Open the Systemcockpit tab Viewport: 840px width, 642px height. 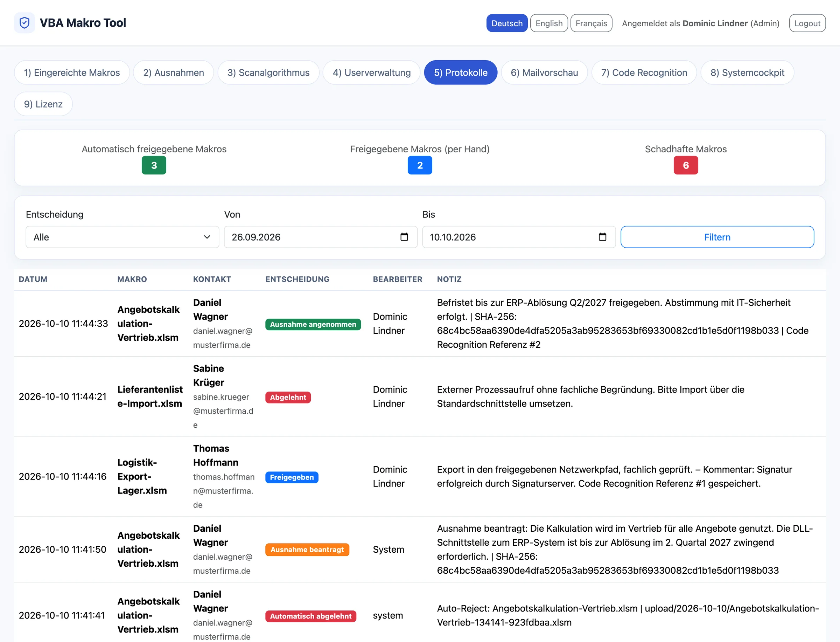[x=747, y=73]
